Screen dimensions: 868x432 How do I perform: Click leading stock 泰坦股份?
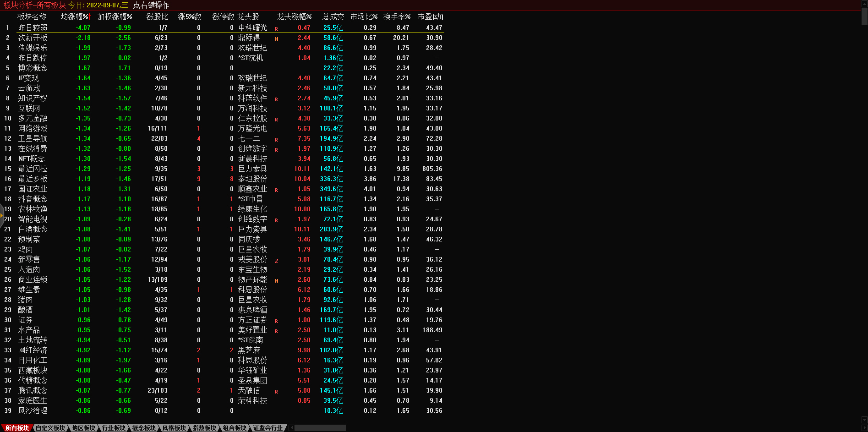pos(252,179)
